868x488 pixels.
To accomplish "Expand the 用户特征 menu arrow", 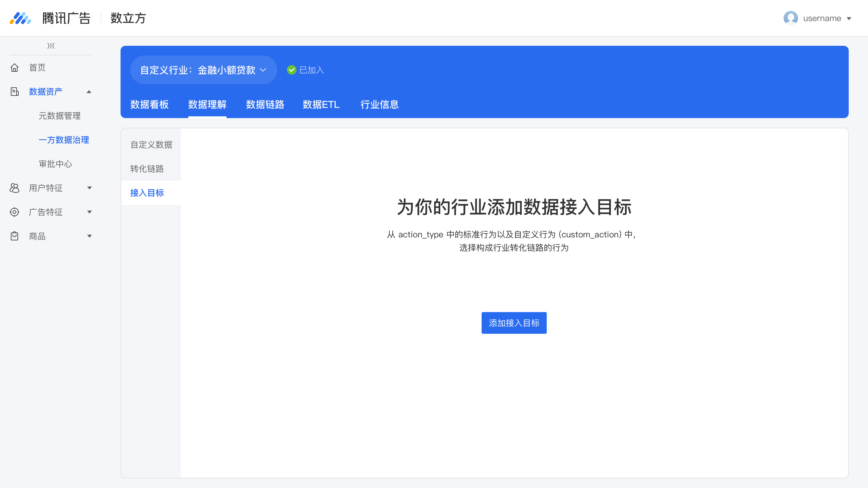I will pos(89,188).
